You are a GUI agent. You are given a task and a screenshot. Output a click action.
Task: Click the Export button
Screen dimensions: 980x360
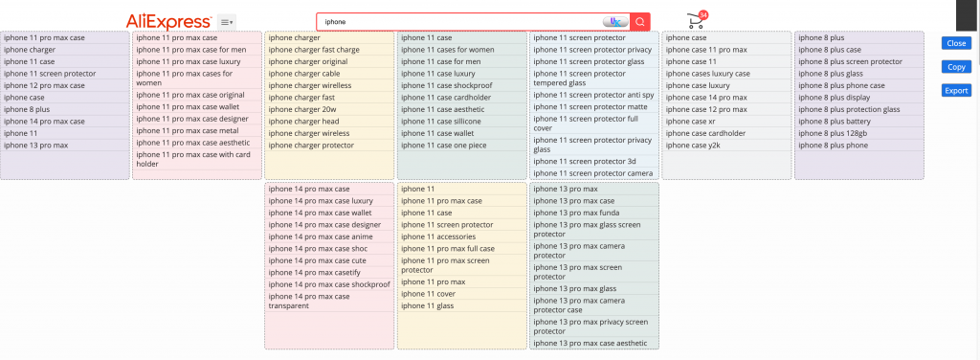[x=956, y=91]
